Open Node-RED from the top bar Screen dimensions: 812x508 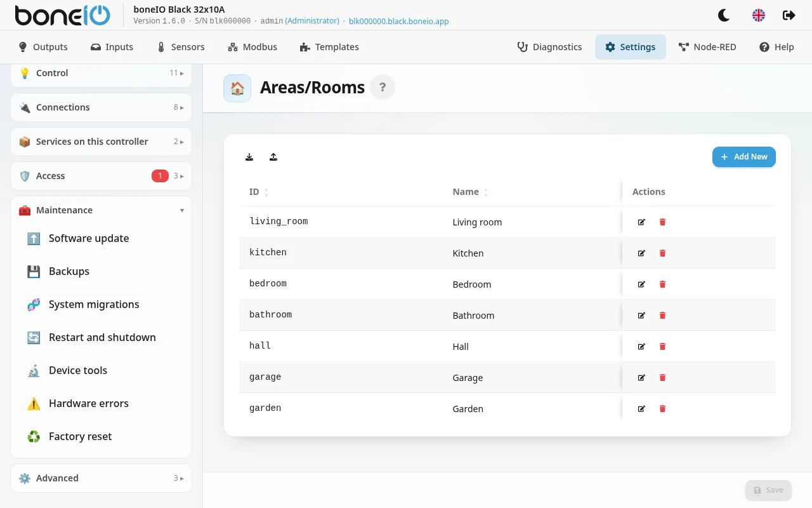point(707,47)
